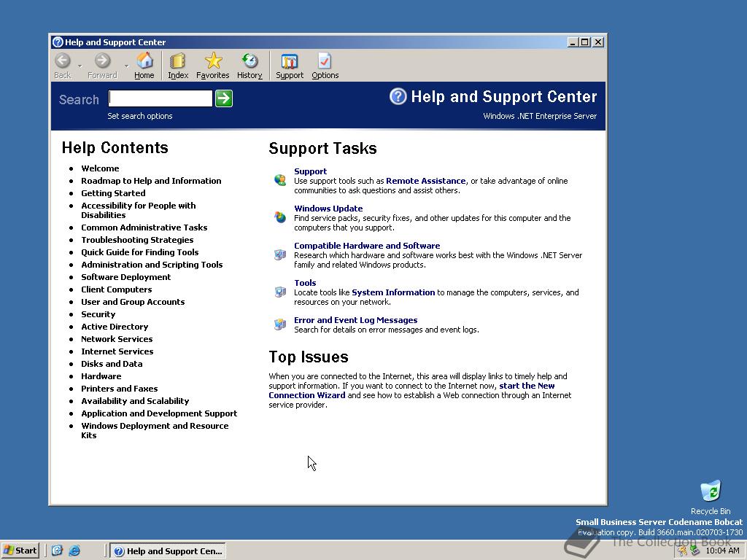The image size is (747, 560).
Task: Open the Options toolbar icon
Action: coord(325,65)
